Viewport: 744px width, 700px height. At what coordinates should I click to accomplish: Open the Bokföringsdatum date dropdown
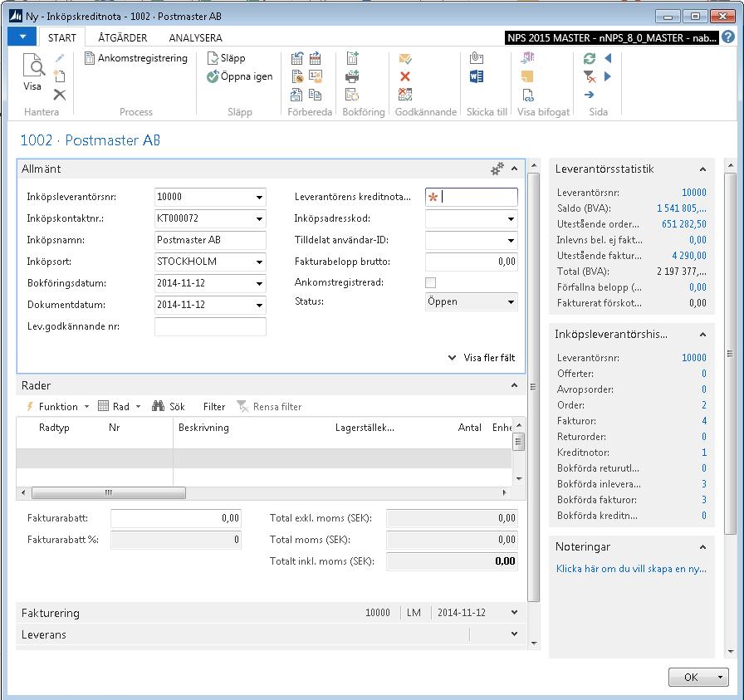tap(259, 283)
